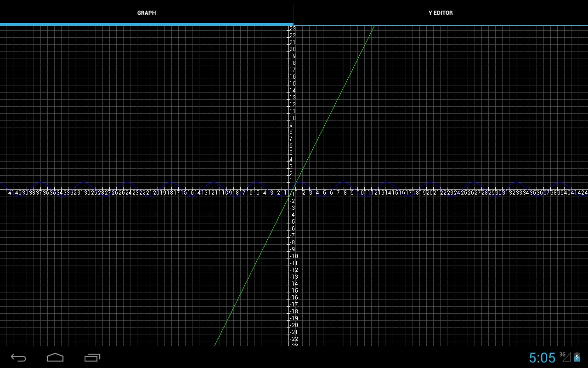Open the recent apps icon

(x=92, y=357)
